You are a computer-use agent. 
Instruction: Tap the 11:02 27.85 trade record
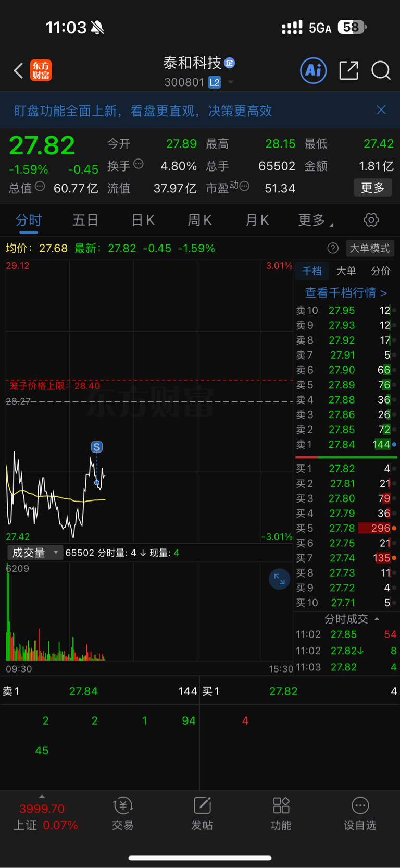(x=346, y=634)
